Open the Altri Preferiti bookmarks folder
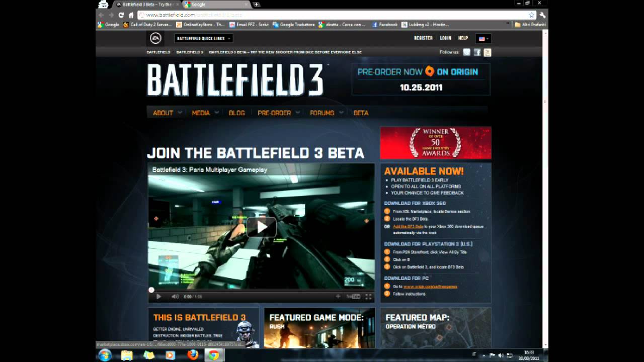The height and width of the screenshot is (362, 644). tap(531, 24)
